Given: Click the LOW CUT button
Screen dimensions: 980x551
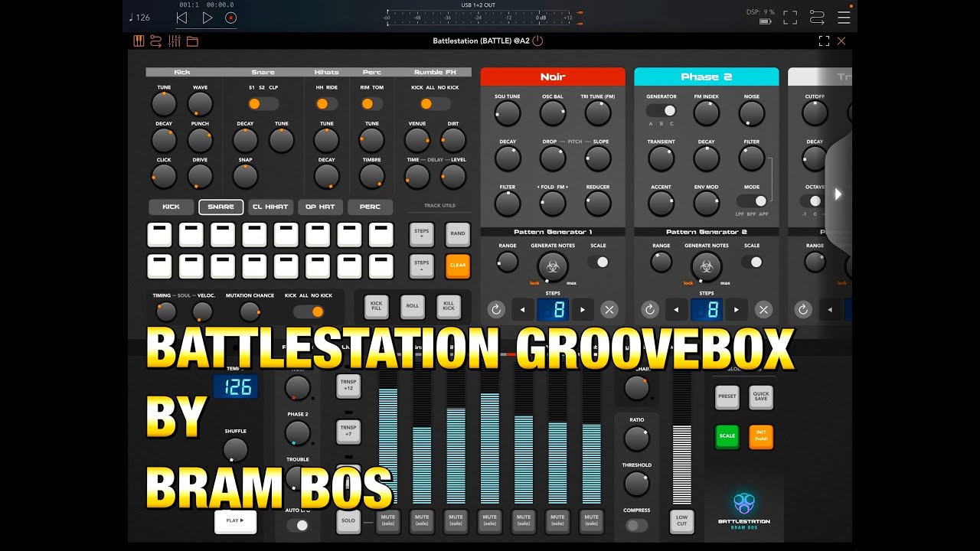Looking at the screenshot, I should pos(682,521).
